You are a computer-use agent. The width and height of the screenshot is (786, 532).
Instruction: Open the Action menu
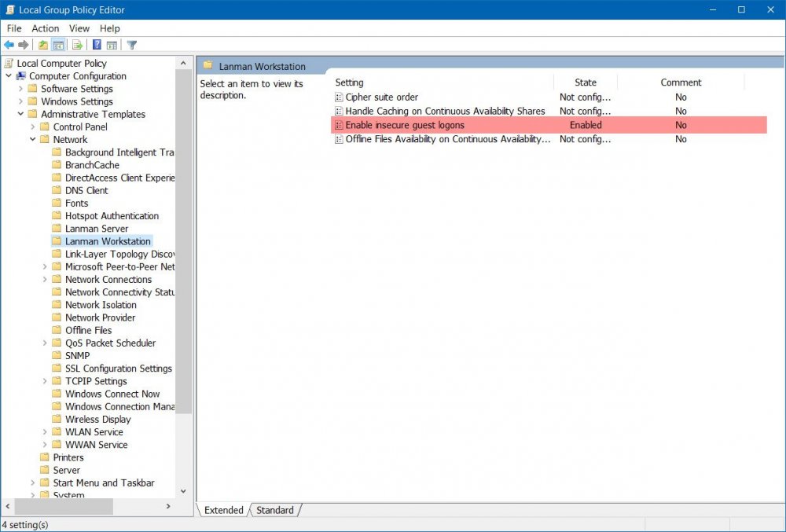45,28
